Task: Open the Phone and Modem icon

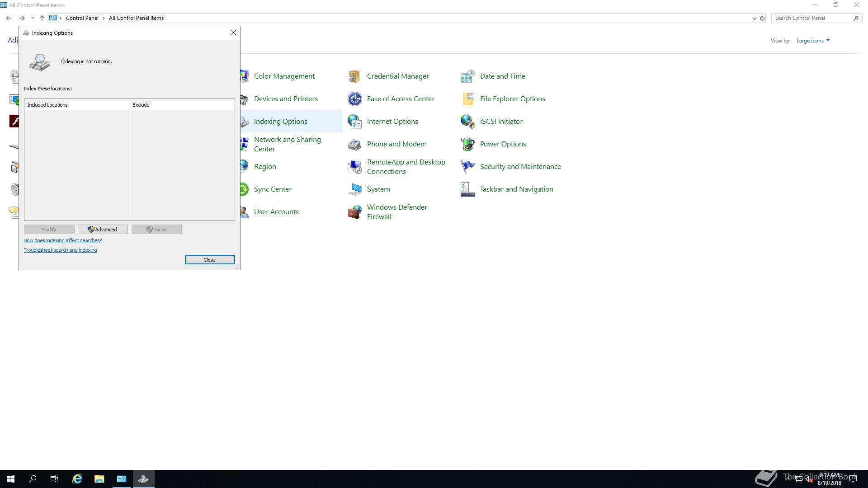Action: click(x=354, y=144)
